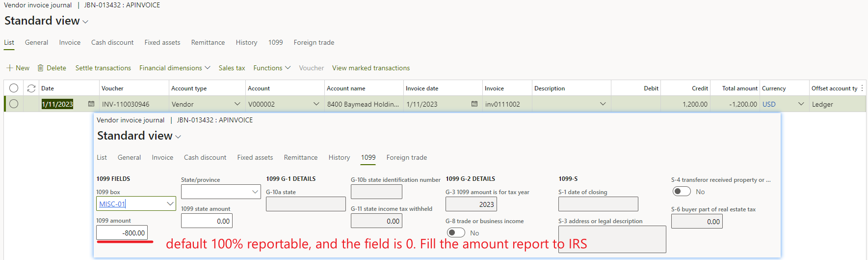Switch to the top List tab
This screenshot has height=260, width=868.
pyautogui.click(x=9, y=42)
